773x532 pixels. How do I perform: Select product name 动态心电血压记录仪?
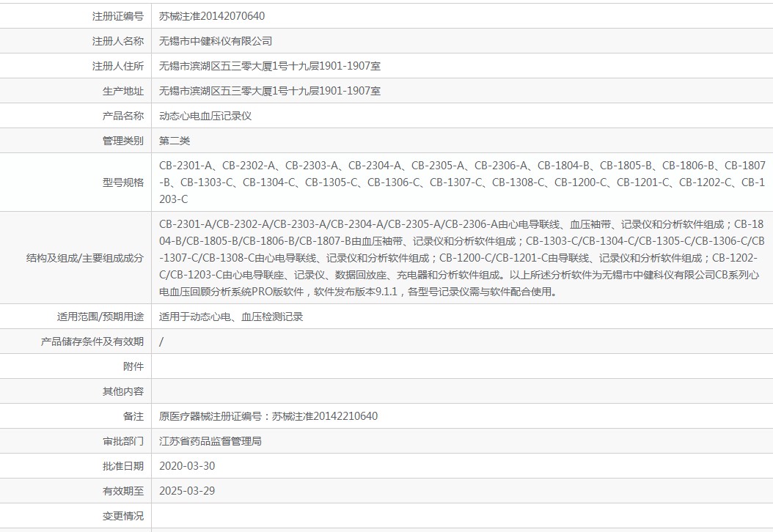tap(205, 116)
